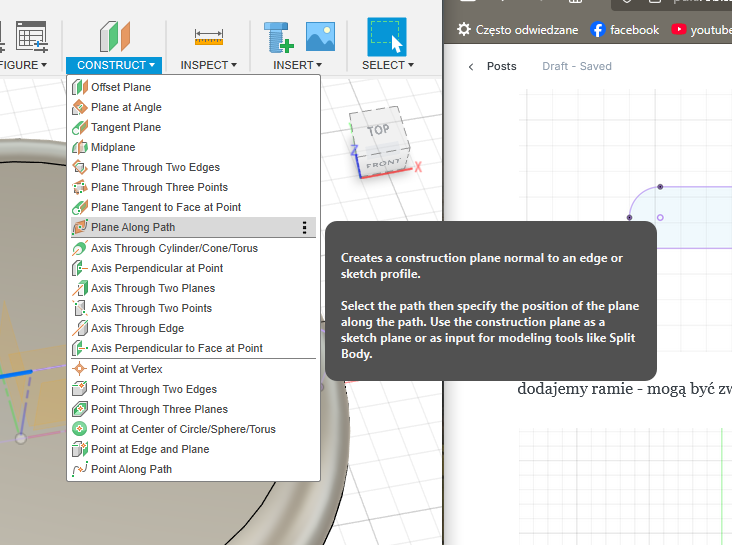Choose Offset Plane from Construct menu
This screenshot has width=732, height=545.
pos(193,87)
